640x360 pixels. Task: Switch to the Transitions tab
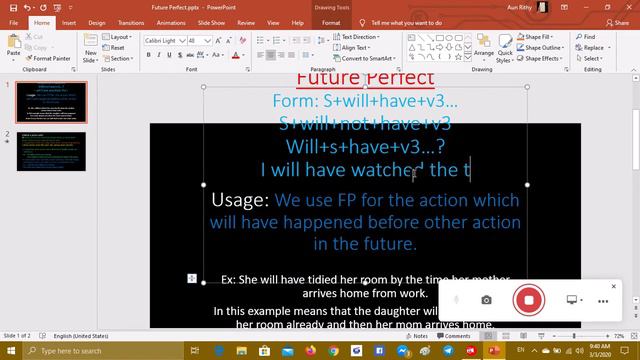click(x=131, y=23)
